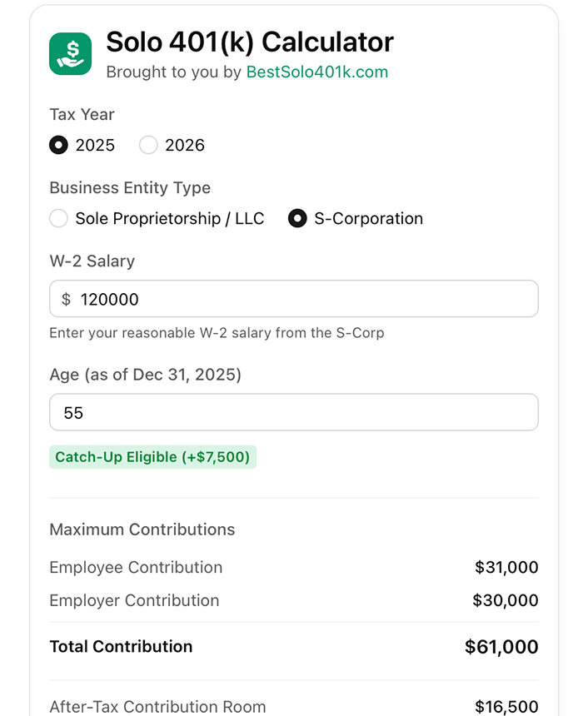The image size is (588, 716).
Task: Click the Catch-Up Eligible badge
Action: (152, 457)
